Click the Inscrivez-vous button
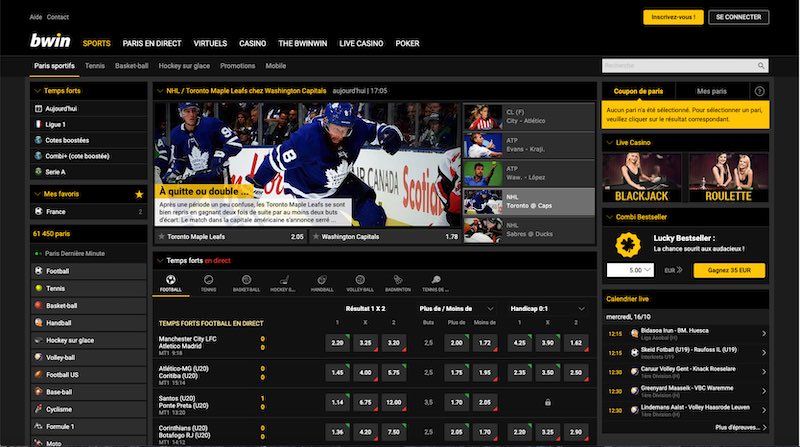 click(673, 17)
